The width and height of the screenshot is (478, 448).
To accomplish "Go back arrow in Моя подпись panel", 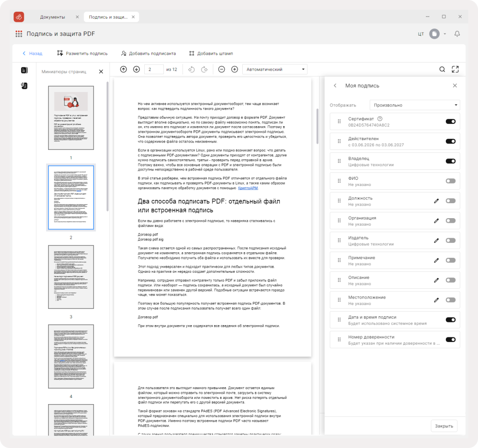I will [335, 85].
